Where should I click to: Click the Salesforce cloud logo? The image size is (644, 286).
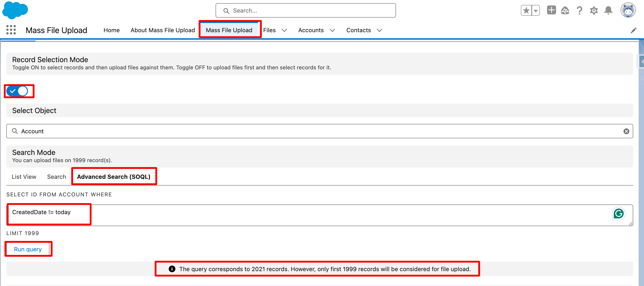[15, 10]
